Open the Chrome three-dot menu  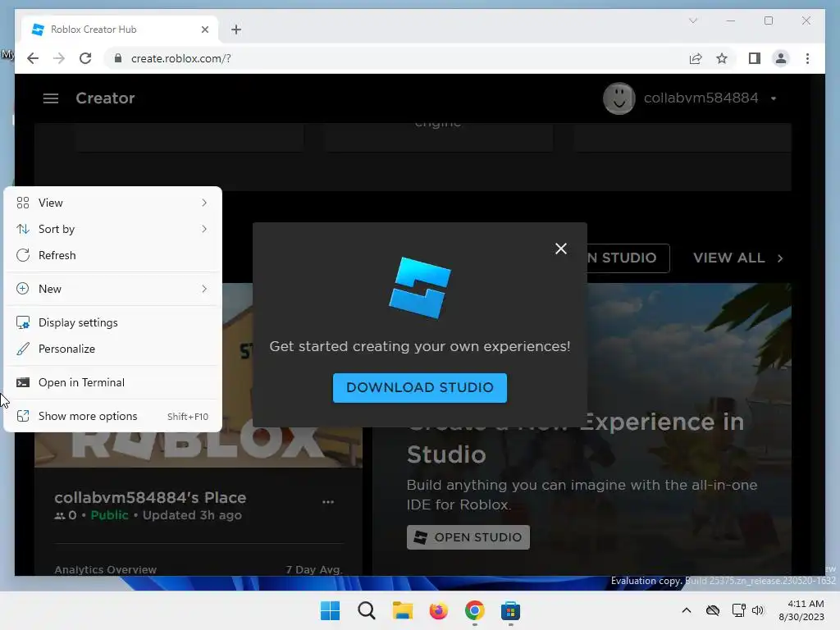point(807,58)
